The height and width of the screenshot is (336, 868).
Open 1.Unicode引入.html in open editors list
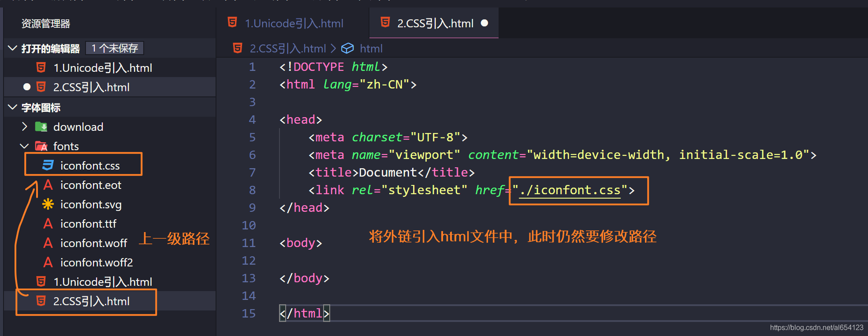[103, 68]
